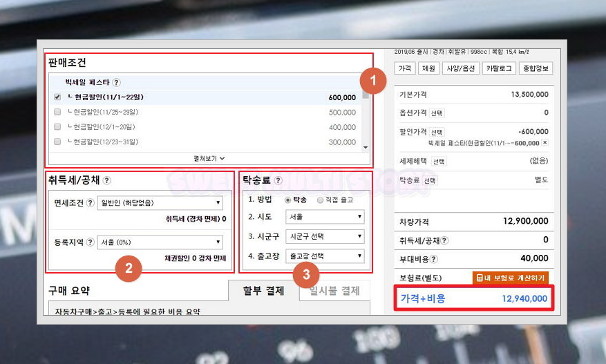Switch to 할부 결제 tab
This screenshot has width=606, height=364.
(263, 291)
